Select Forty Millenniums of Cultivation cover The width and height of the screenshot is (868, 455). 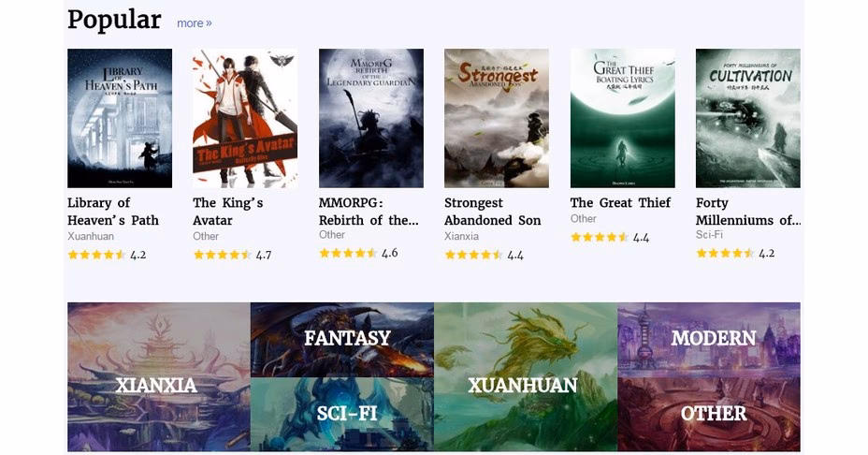click(x=748, y=118)
